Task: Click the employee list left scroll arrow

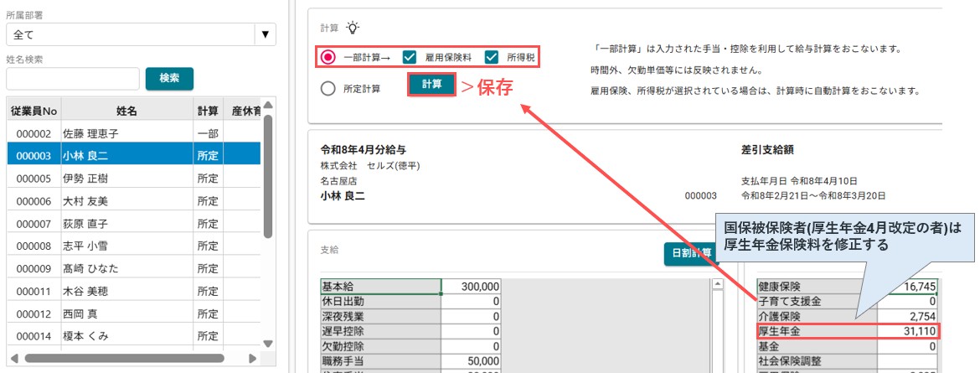Action: [x=13, y=359]
